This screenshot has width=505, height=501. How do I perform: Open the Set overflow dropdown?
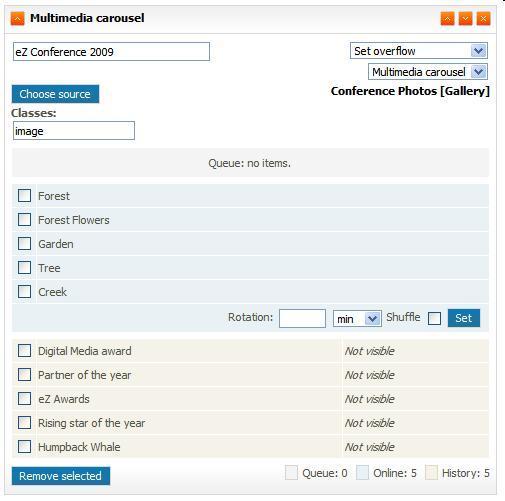click(x=419, y=51)
